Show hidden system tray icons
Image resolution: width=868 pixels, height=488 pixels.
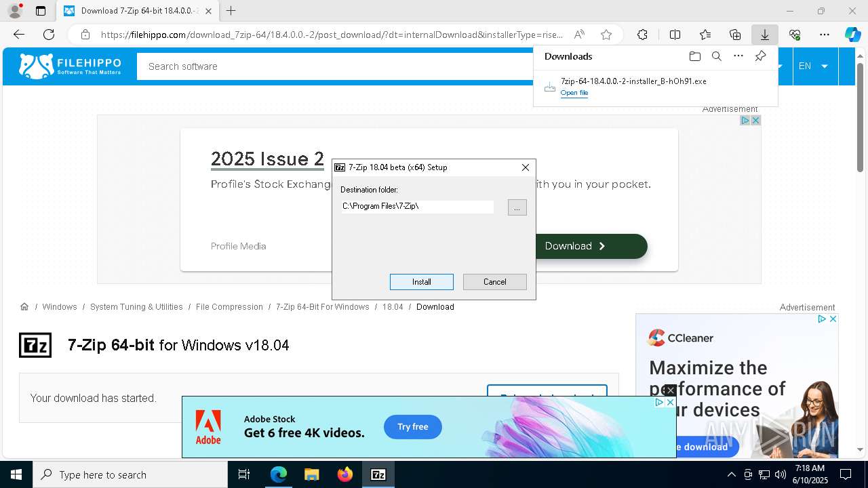click(x=731, y=474)
